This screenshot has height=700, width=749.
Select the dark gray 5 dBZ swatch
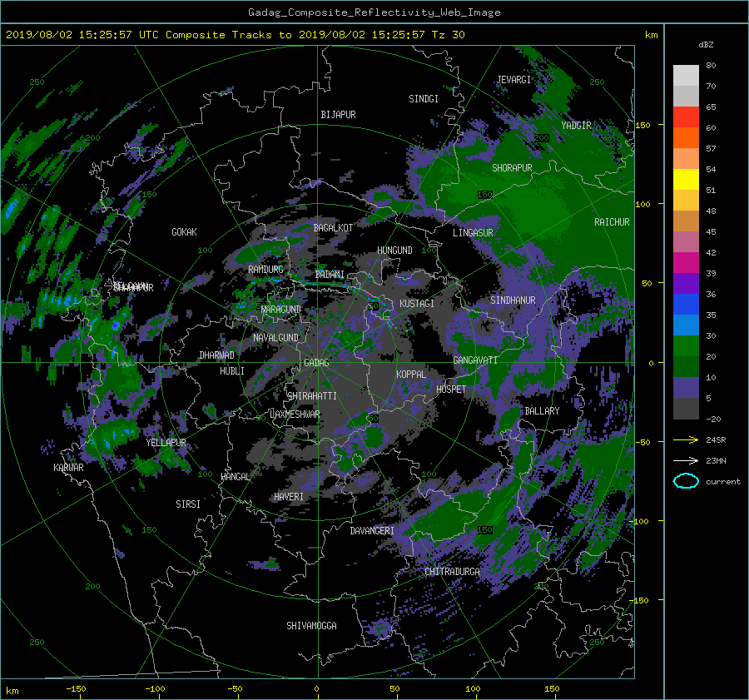(686, 408)
